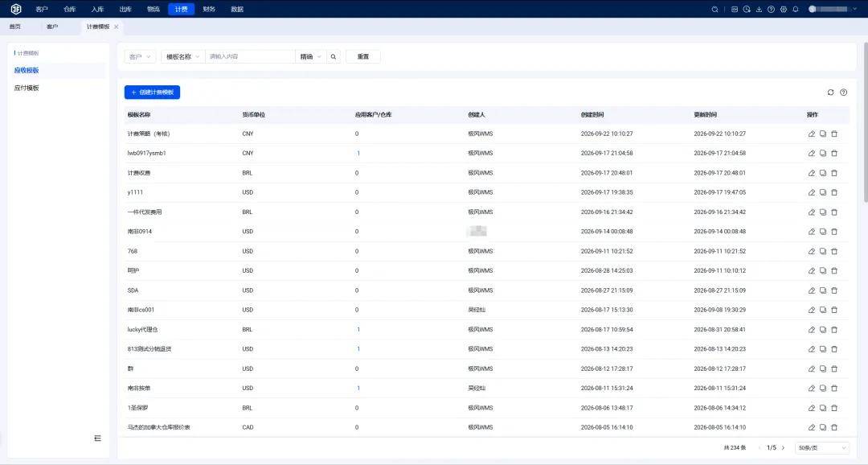
Task: Open the notifications bell
Action: point(796,10)
